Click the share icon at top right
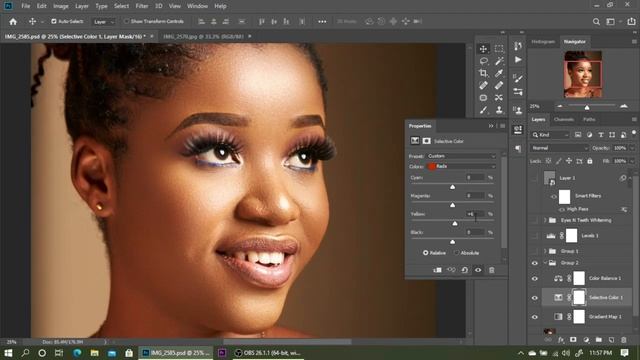The width and height of the screenshot is (640, 360). [x=631, y=22]
